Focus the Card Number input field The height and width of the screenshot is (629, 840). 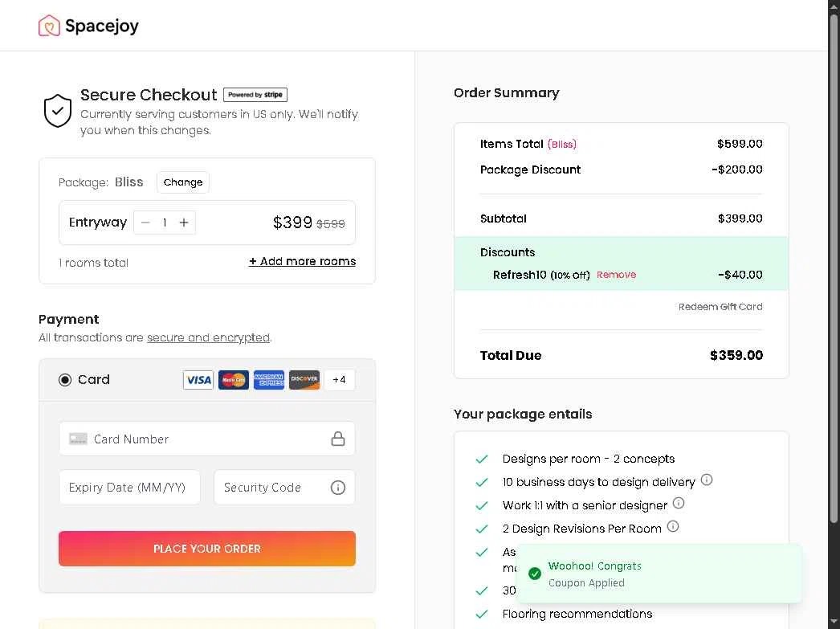[x=206, y=439]
